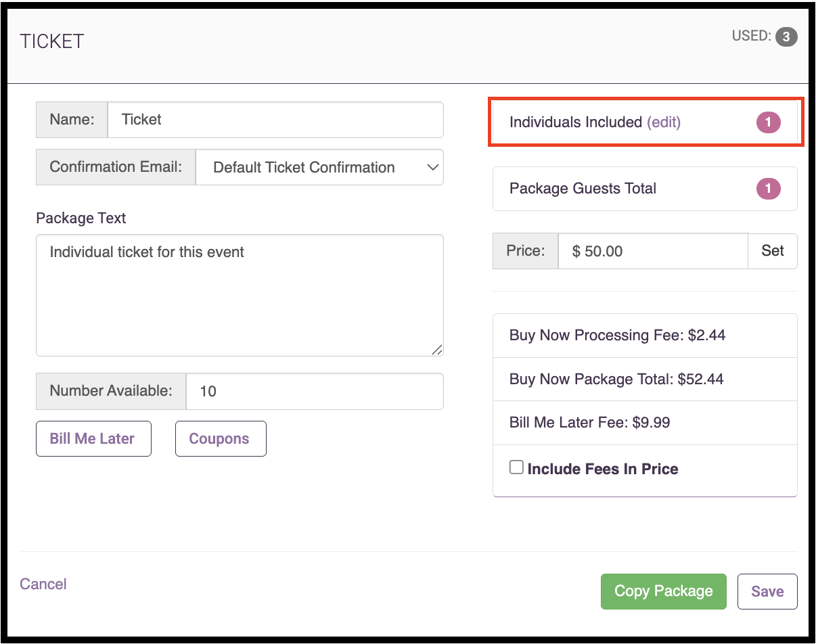Click the 'Package Guests Total' label
816x644 pixels.
pyautogui.click(x=583, y=188)
